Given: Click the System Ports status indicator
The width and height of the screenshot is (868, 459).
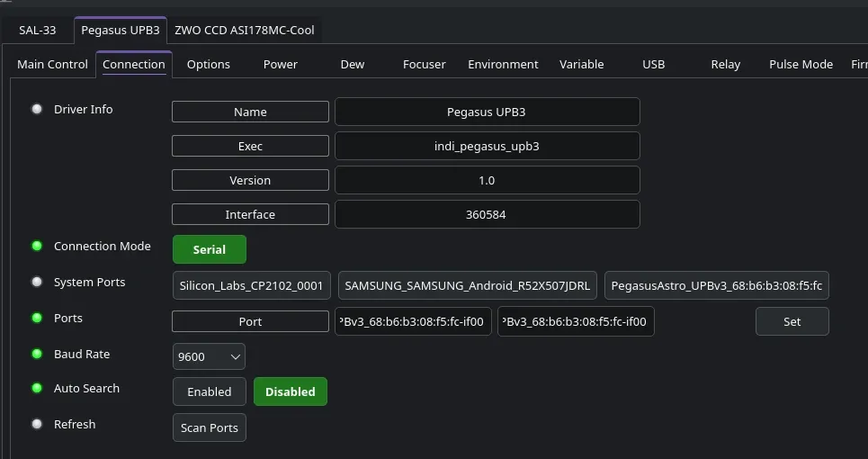Looking at the screenshot, I should coord(37,282).
